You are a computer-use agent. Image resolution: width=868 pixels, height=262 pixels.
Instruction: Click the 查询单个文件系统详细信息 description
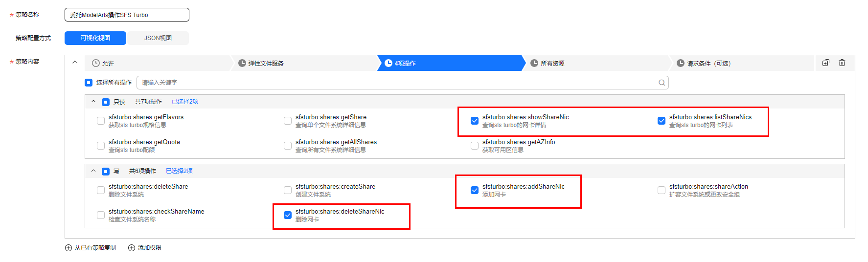[331, 125]
